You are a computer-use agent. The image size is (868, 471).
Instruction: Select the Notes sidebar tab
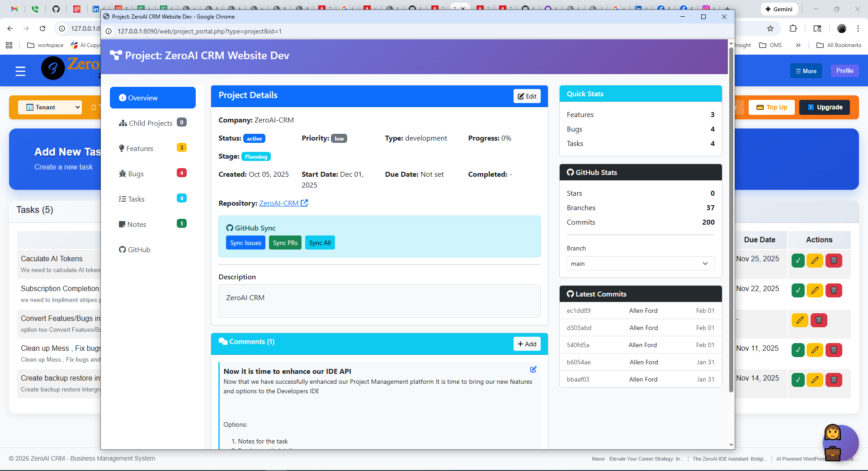137,225
